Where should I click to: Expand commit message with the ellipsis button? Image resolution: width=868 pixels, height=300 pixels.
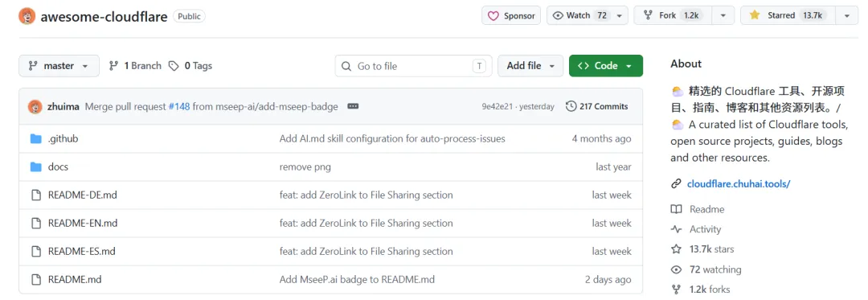(353, 106)
